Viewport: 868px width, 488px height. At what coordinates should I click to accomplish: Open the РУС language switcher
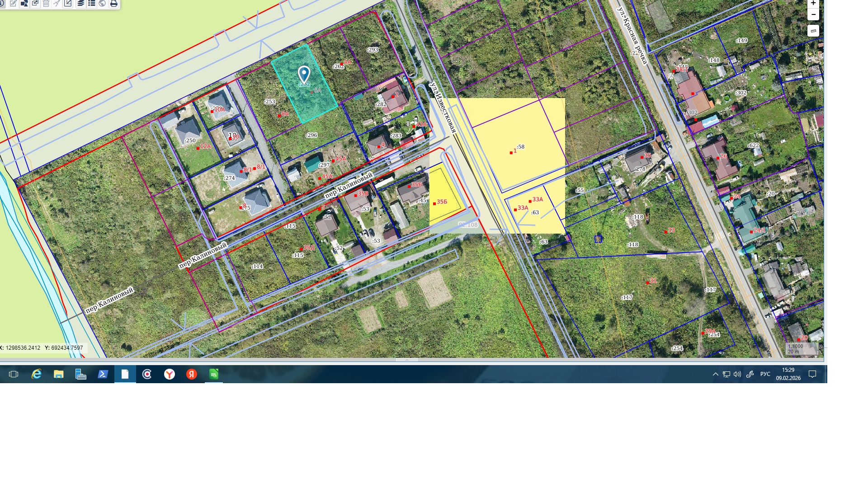tap(765, 374)
